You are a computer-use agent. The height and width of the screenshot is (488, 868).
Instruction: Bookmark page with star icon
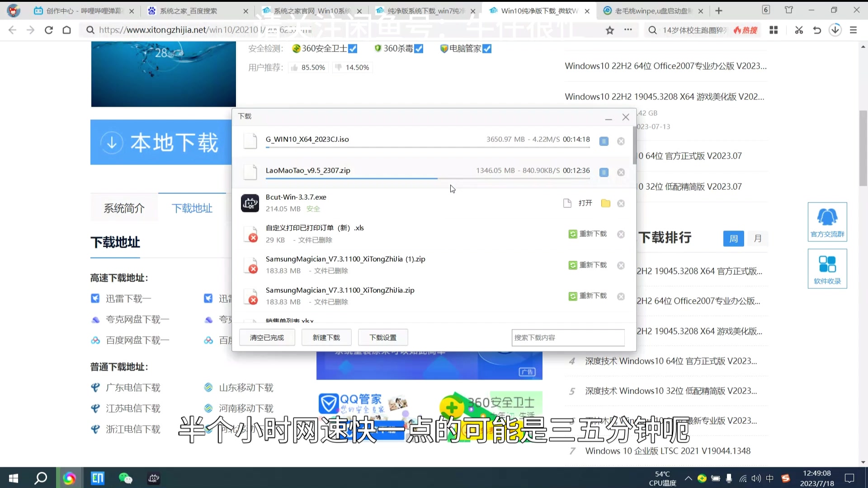click(x=610, y=30)
